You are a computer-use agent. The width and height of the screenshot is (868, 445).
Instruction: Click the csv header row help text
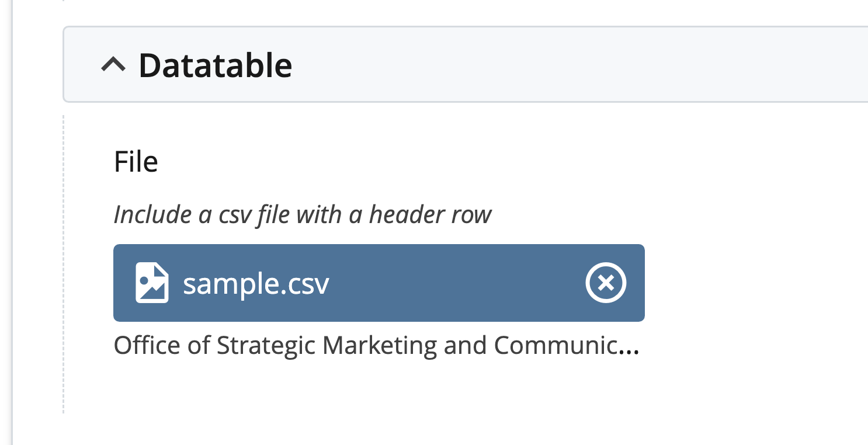(302, 215)
